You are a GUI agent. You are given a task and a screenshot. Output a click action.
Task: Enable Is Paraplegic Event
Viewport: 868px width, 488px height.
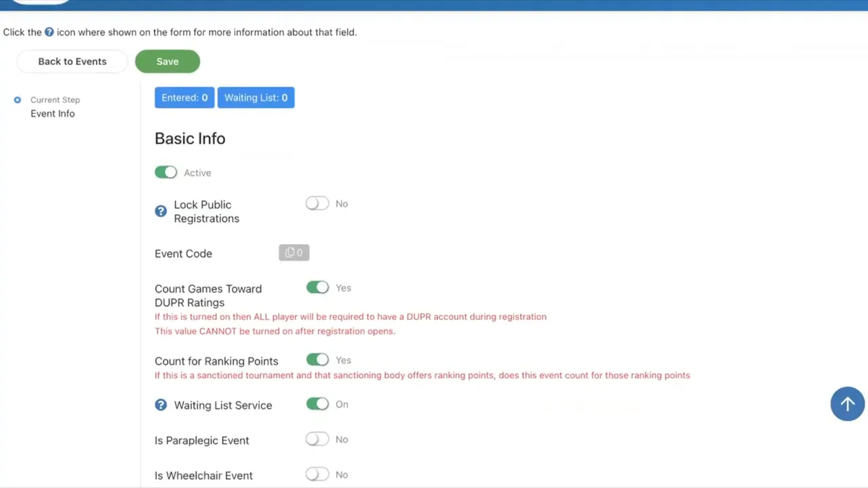click(x=317, y=439)
